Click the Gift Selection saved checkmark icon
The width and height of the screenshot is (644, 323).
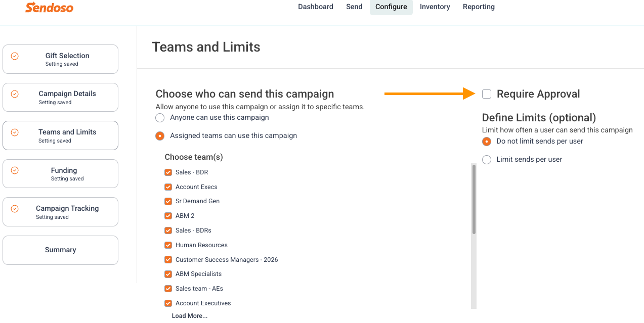pyautogui.click(x=15, y=56)
